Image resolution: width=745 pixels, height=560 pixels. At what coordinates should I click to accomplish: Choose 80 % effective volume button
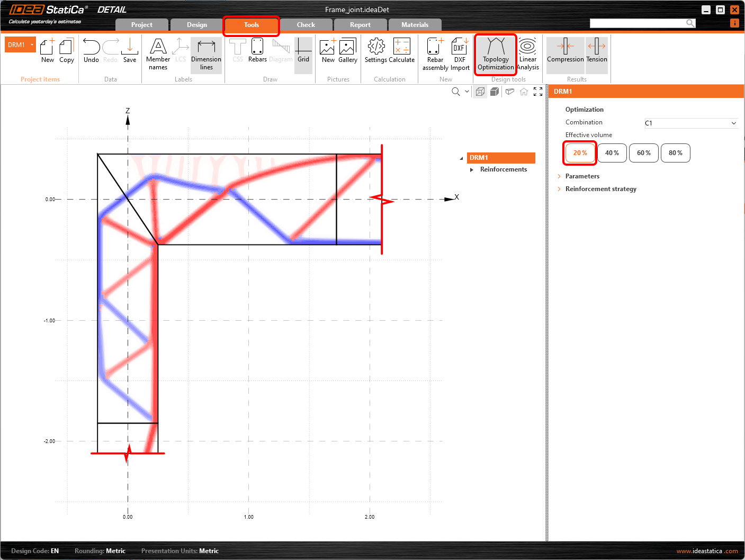[x=676, y=153]
